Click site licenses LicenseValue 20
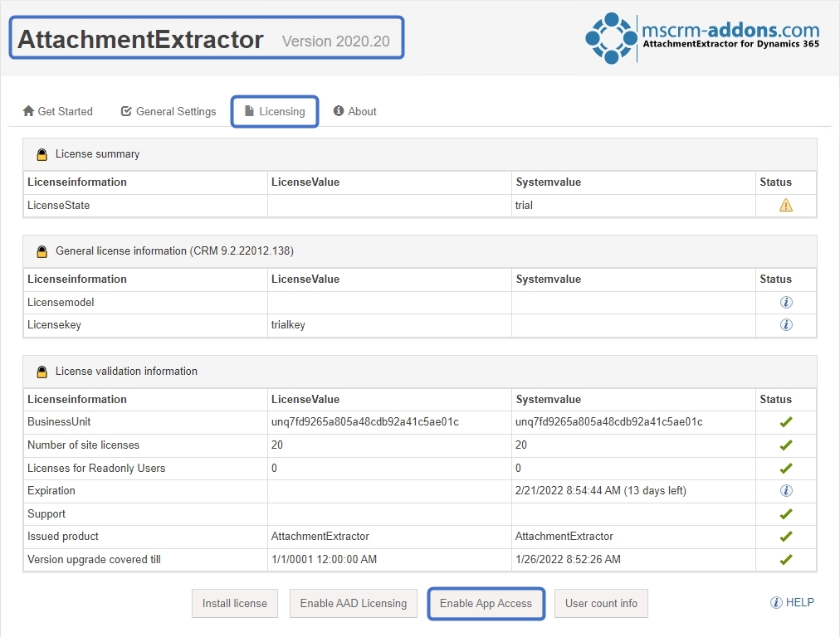 277,445
